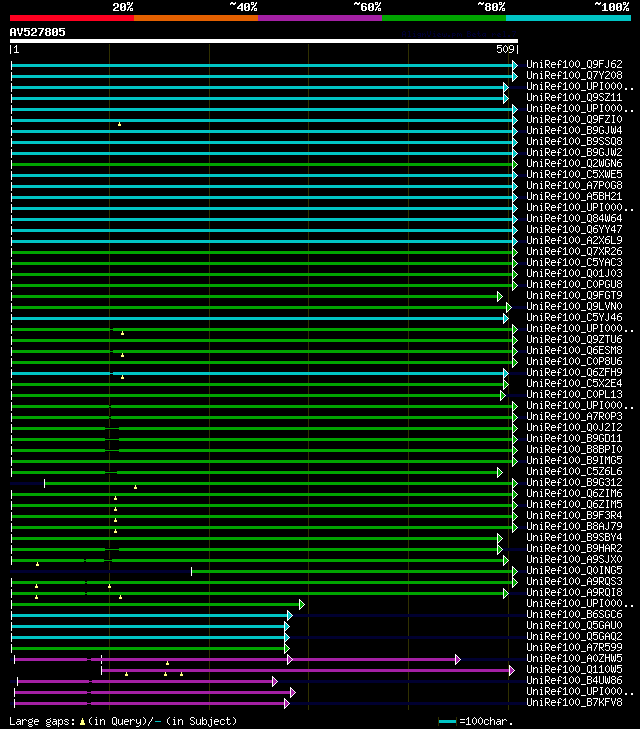This screenshot has height=729, width=640.
Task: Click the arrowhead ending the Q9LVN0 alignment
Action: pos(508,307)
